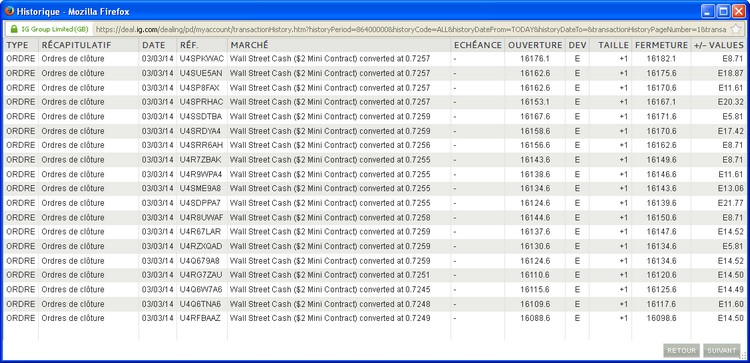Click the OUVERTURE column header
The image size is (750, 363).
tap(535, 45)
